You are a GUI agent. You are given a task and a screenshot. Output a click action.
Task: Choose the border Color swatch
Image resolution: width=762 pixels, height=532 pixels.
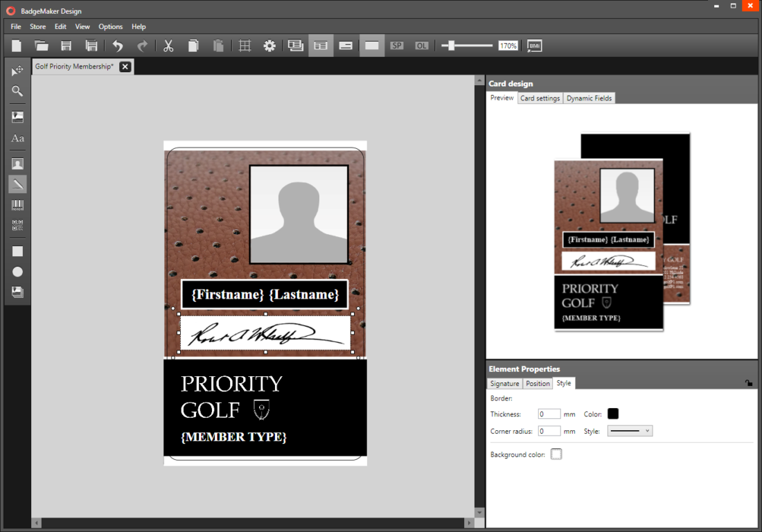612,414
